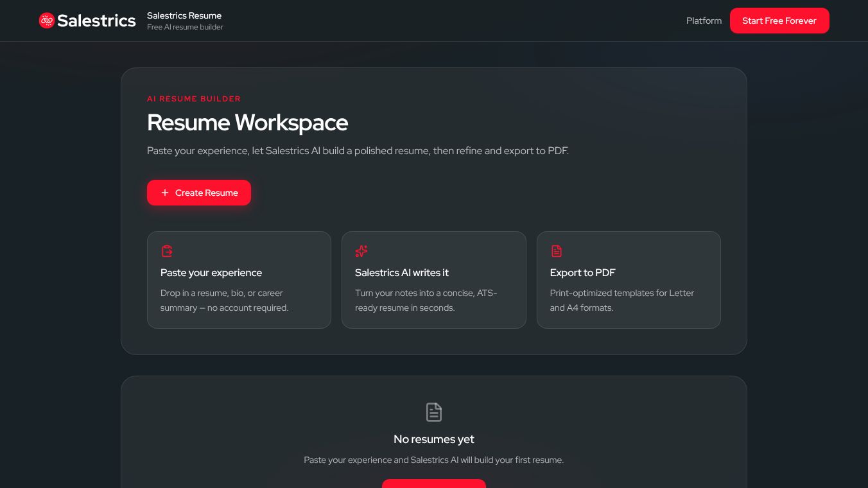Click the workspace description starting Paste your experience, let

(x=358, y=151)
